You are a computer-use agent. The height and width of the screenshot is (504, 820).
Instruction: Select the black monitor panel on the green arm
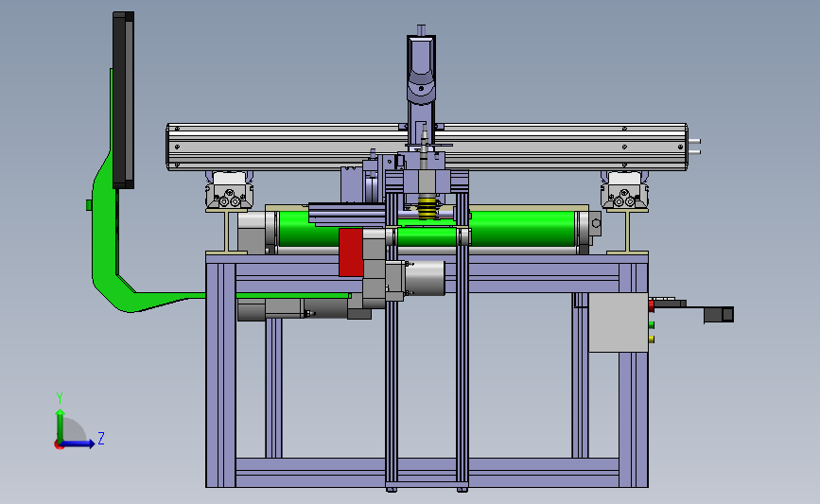coord(123,100)
